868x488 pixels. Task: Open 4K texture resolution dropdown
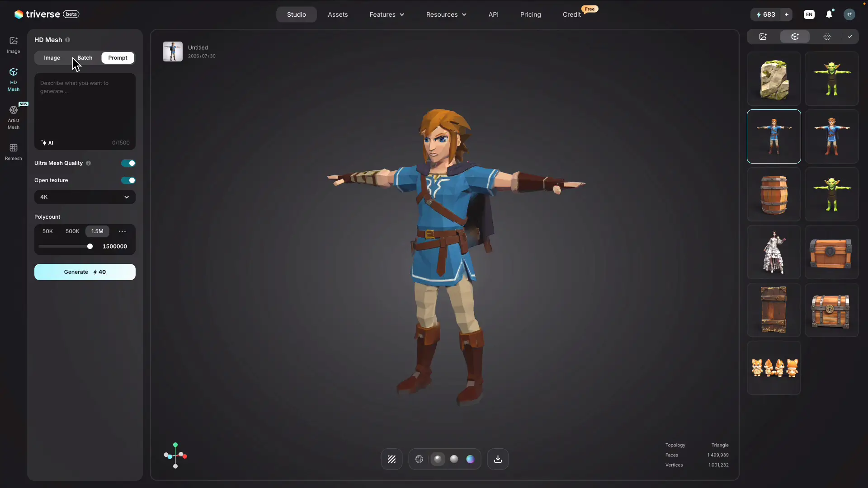pos(85,197)
